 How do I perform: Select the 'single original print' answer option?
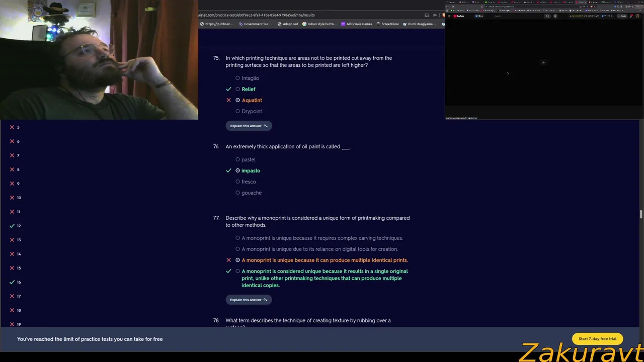click(x=321, y=278)
